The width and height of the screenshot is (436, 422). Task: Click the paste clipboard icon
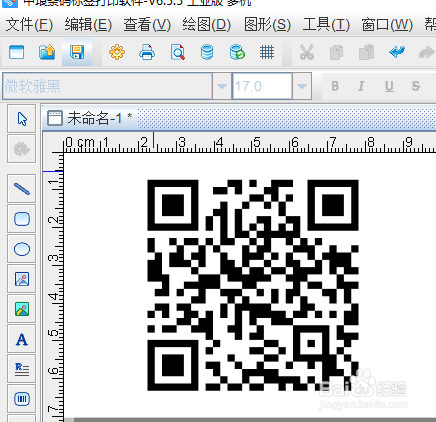click(x=366, y=52)
